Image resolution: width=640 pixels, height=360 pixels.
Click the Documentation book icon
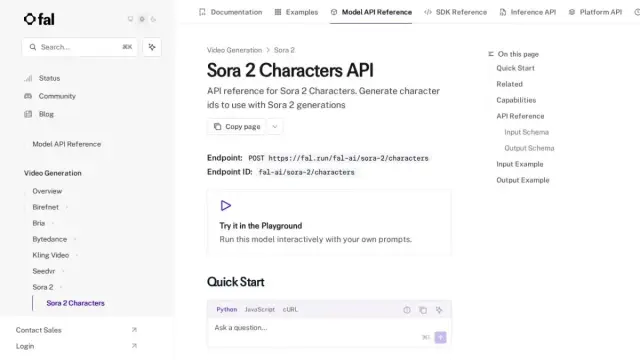(202, 12)
